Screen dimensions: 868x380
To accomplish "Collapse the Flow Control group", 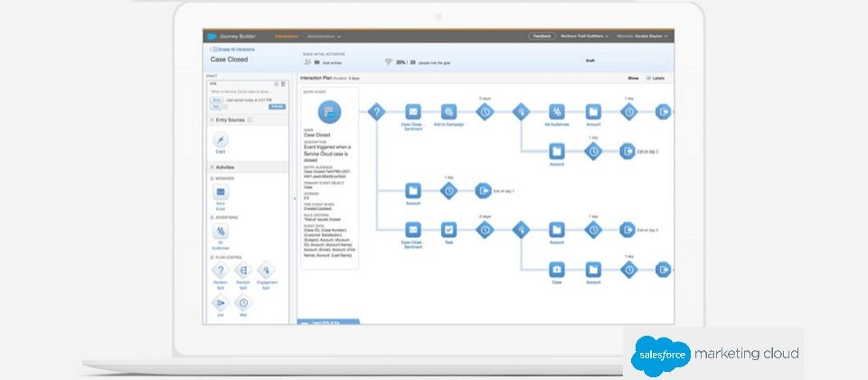I will pos(212,257).
